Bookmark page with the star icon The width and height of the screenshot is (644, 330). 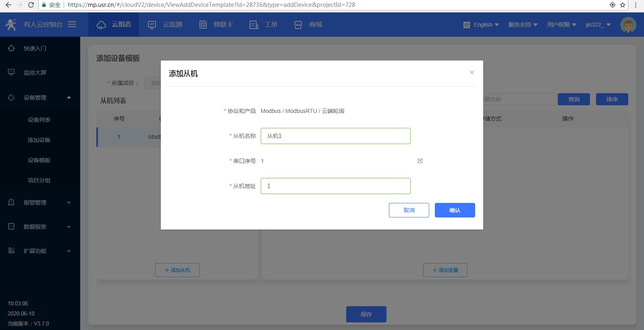click(x=623, y=5)
